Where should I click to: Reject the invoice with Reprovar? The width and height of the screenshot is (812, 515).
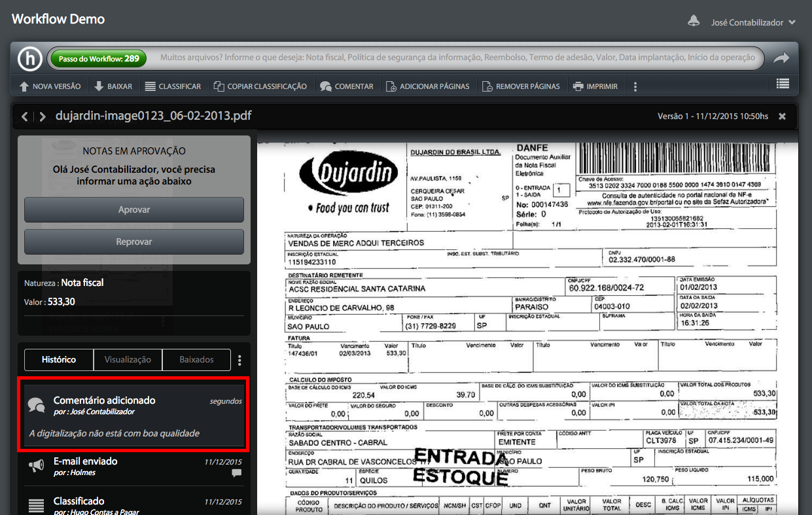pos(134,241)
